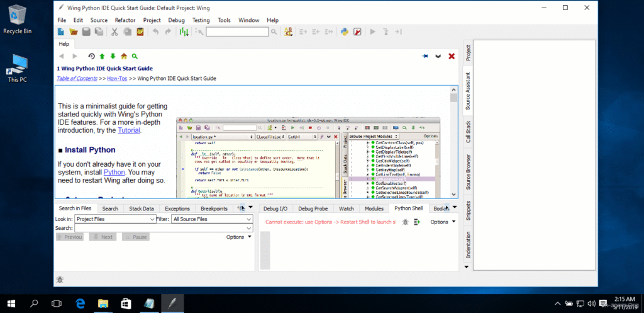Screen dimensions: 644x313
Task: Open the Look in Project Files dropdown
Action: [x=116, y=219]
